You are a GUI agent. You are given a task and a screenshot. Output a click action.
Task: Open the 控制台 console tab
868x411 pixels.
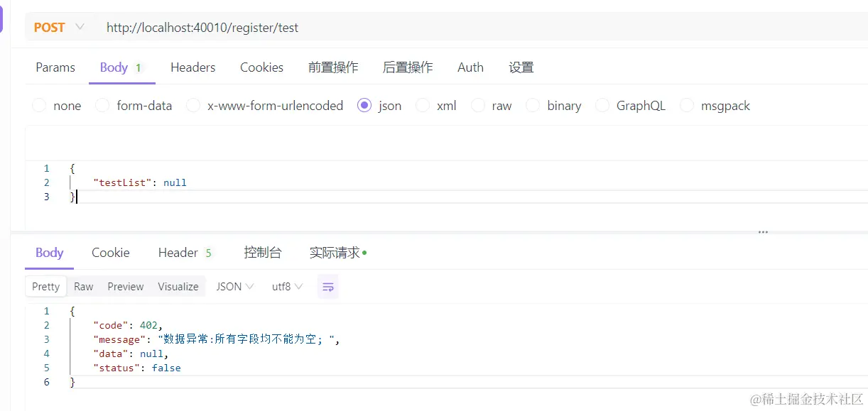tap(263, 253)
